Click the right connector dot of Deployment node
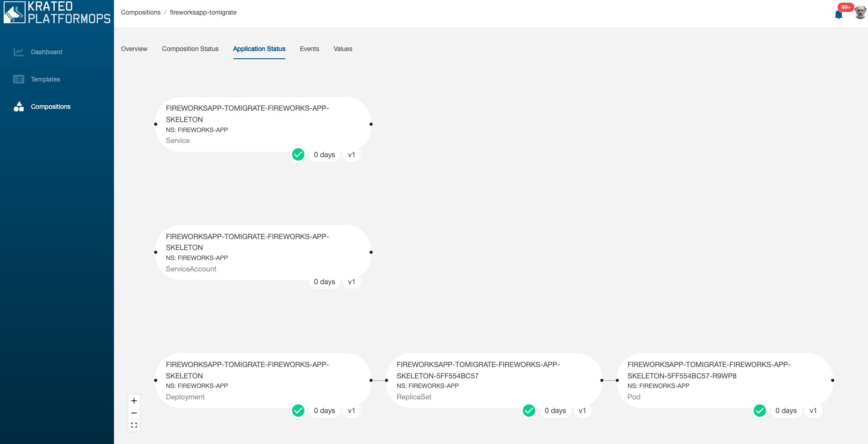This screenshot has height=444, width=868. (x=371, y=380)
